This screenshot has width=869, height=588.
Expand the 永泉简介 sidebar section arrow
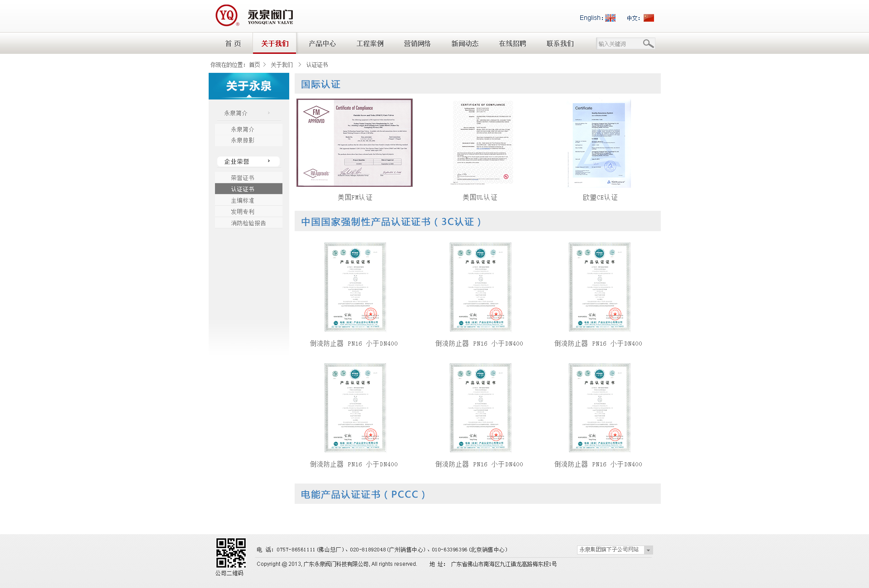point(269,113)
